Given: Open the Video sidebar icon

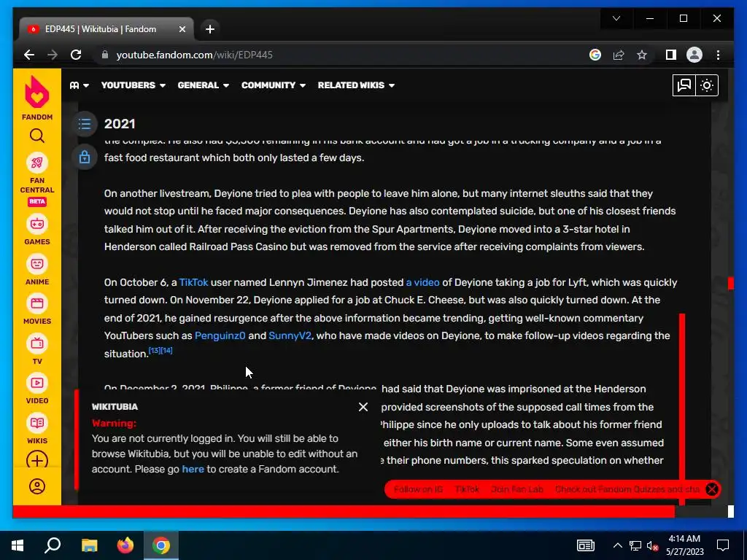Looking at the screenshot, I should coord(37,383).
